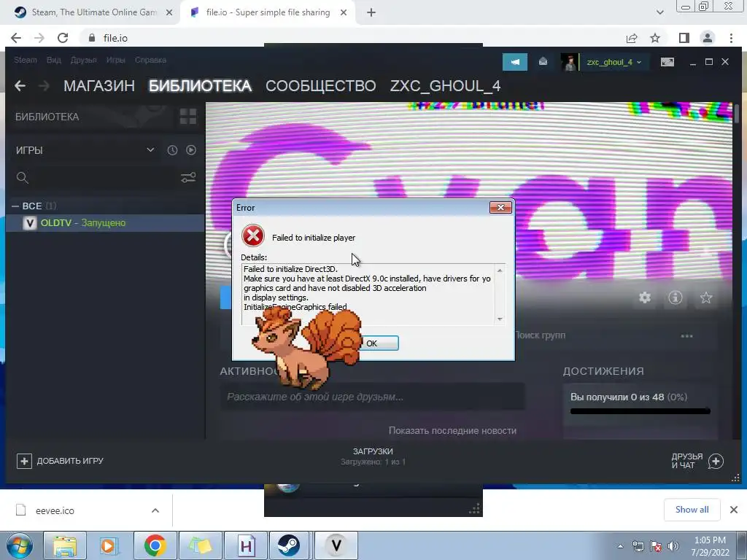Expand ИГРЫ category dropdown
747x560 pixels.
(x=150, y=150)
